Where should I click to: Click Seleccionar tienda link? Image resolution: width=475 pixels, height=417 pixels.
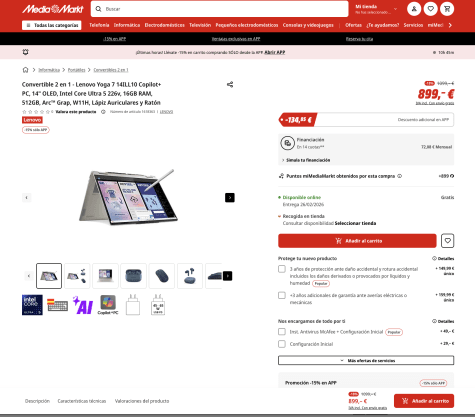(355, 223)
